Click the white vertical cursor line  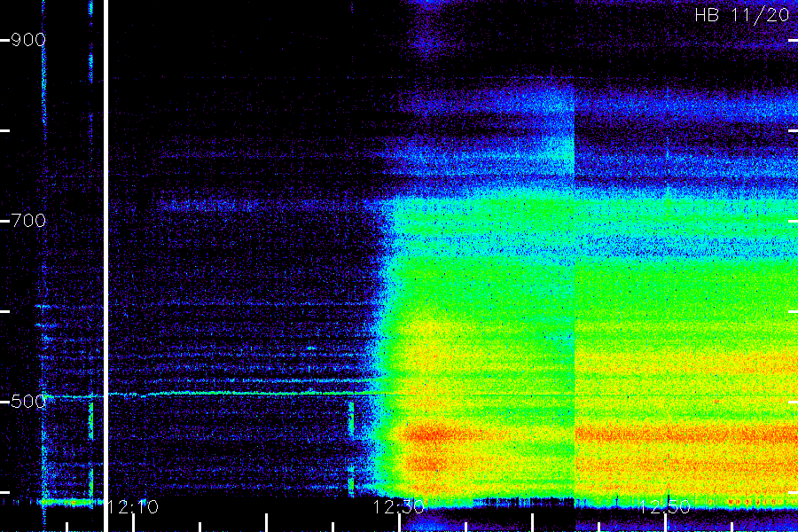pos(106,266)
